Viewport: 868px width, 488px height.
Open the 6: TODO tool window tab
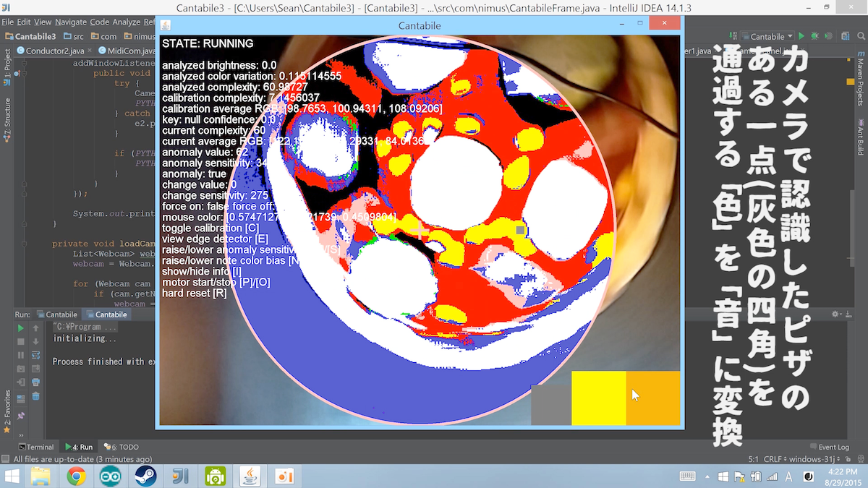pyautogui.click(x=121, y=447)
